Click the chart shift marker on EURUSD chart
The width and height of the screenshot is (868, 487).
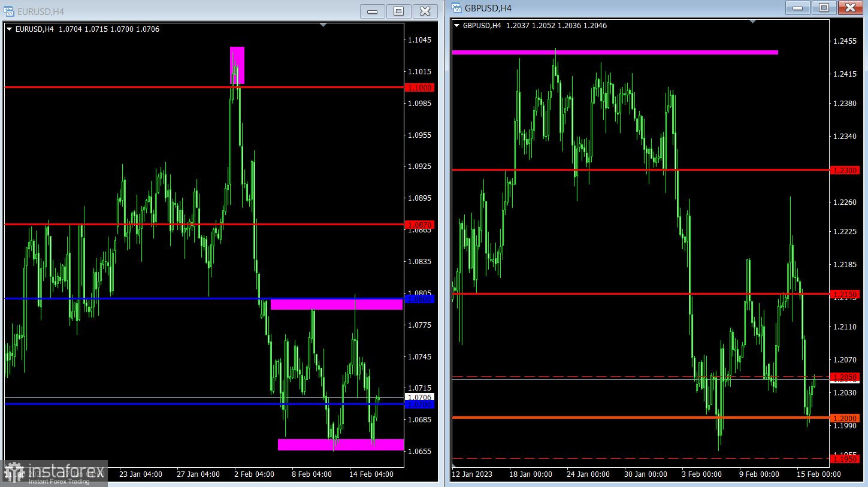[323, 25]
